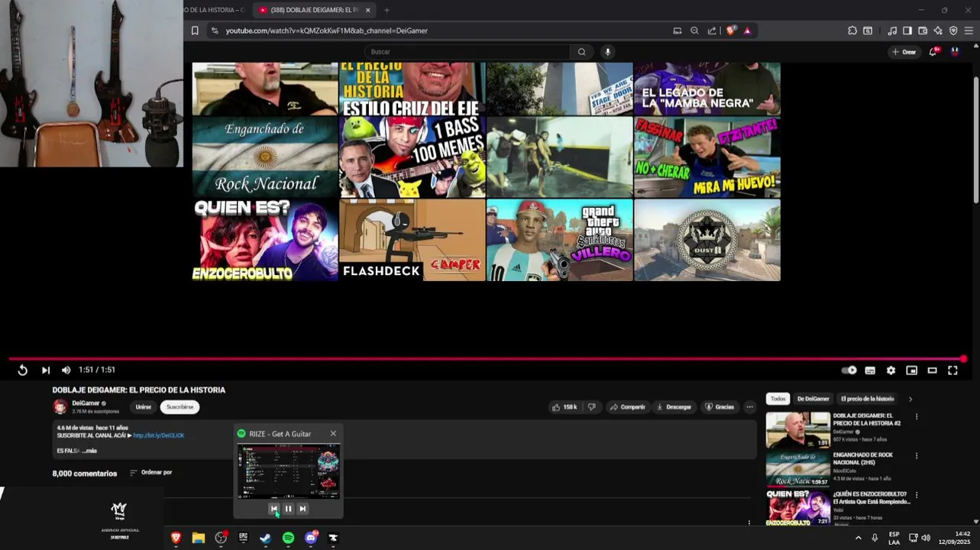The image size is (980, 550).
Task: Click the Compartir share button
Action: point(628,407)
